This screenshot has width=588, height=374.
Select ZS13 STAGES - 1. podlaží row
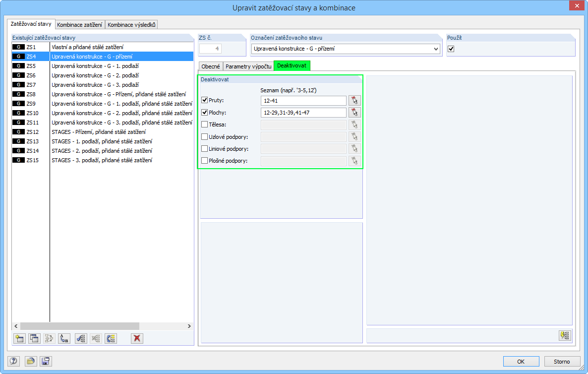(103, 141)
